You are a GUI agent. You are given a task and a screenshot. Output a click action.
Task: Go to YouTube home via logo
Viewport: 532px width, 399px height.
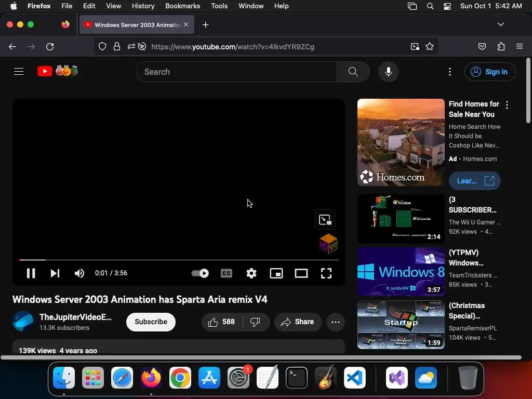[x=58, y=71]
